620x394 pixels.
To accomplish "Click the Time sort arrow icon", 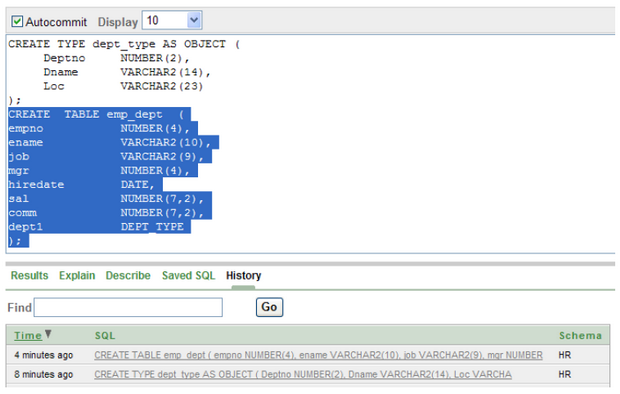I will pyautogui.click(x=48, y=334).
